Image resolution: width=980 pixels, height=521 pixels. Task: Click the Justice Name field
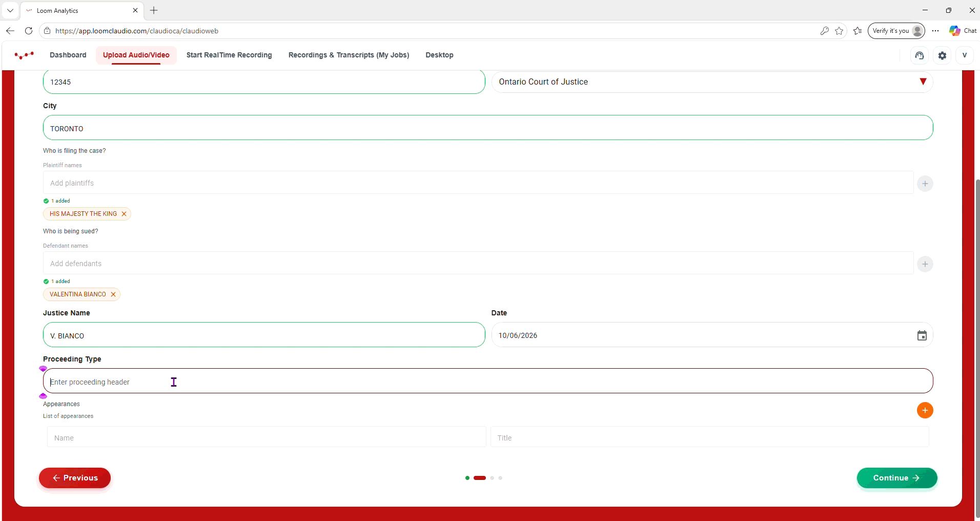pyautogui.click(x=264, y=335)
